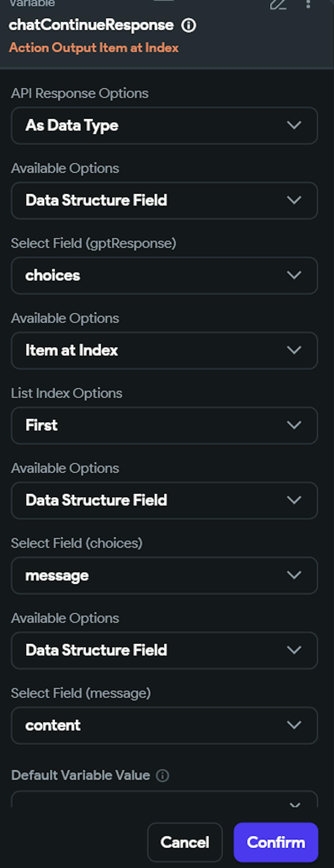
Task: Expand List Index Options dropdown showing First
Action: (x=164, y=425)
